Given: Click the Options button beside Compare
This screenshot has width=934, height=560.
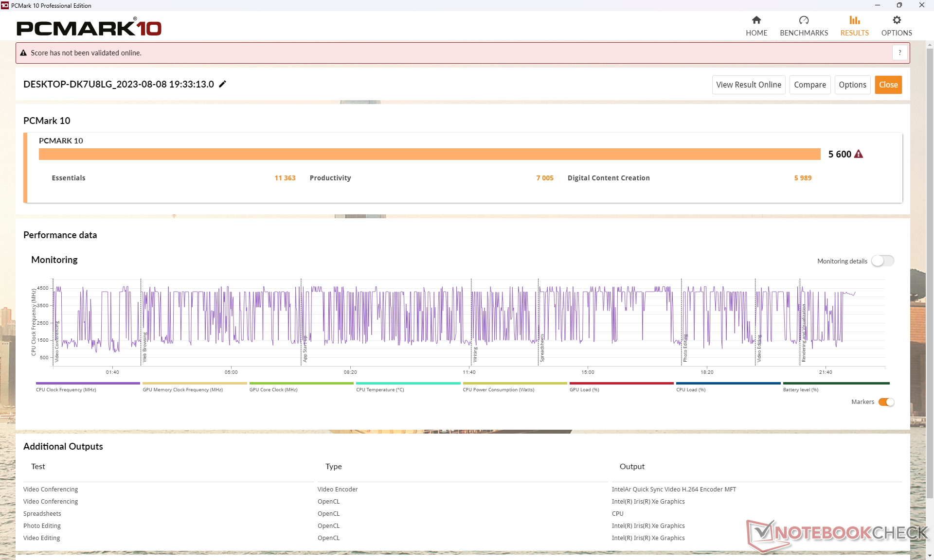Looking at the screenshot, I should (x=852, y=85).
